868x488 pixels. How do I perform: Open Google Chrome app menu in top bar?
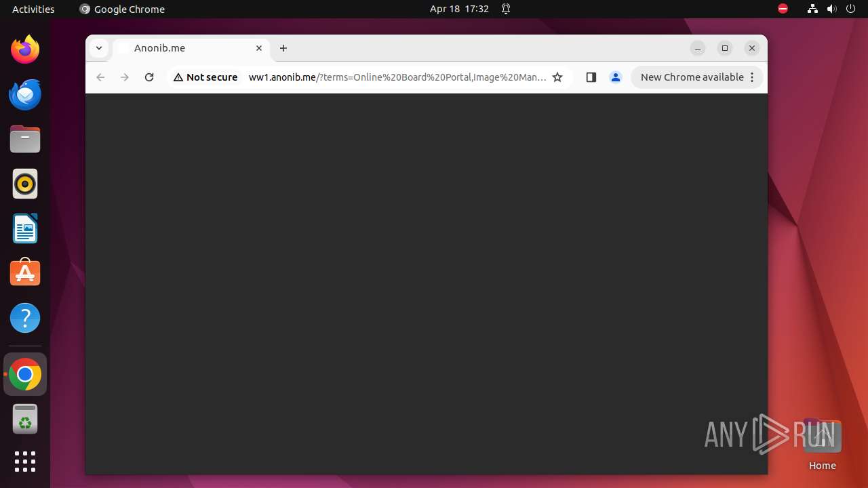click(122, 9)
